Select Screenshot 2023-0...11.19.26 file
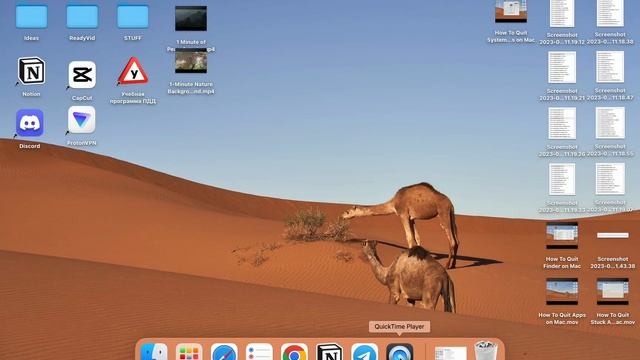Image resolution: width=640 pixels, height=360 pixels. pos(562,123)
